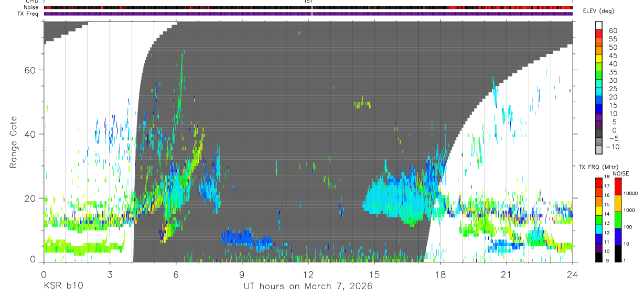Select the red segment of the NOISE colorbar
The height and width of the screenshot is (297, 644).
[618, 186]
